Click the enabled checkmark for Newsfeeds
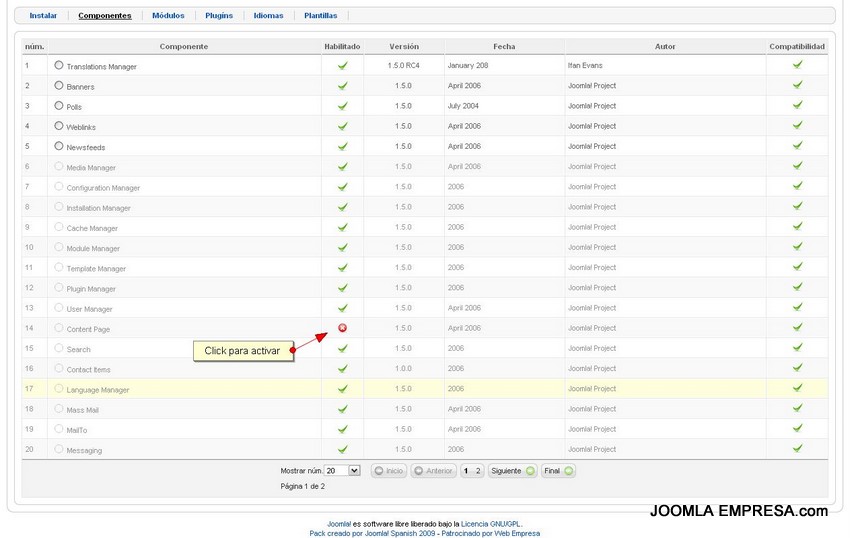Image resolution: width=850 pixels, height=538 pixels. pos(342,146)
